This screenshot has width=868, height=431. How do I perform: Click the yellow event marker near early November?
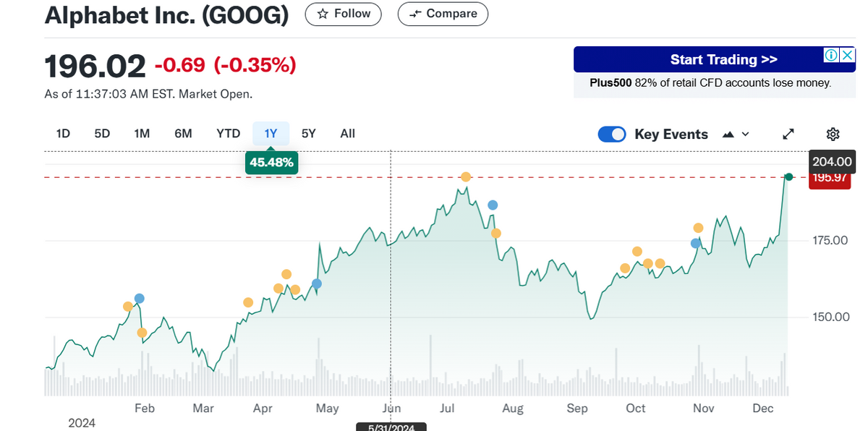click(x=698, y=228)
